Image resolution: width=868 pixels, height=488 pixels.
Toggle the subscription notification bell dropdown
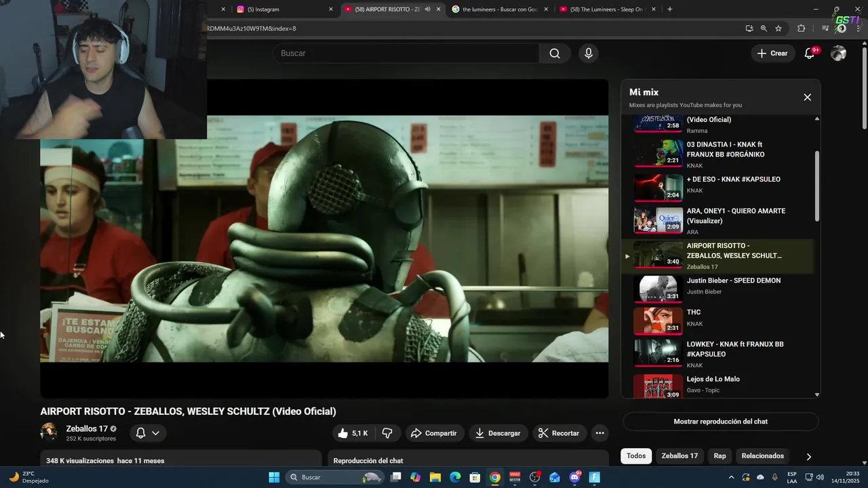[148, 433]
